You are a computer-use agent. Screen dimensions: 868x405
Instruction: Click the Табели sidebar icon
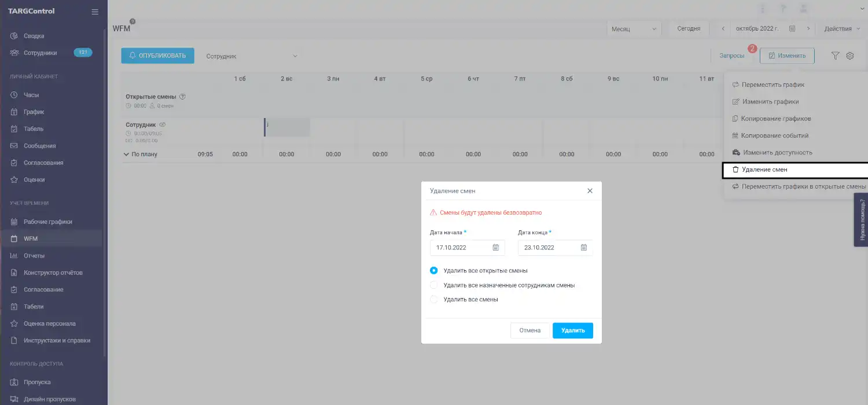pos(14,307)
